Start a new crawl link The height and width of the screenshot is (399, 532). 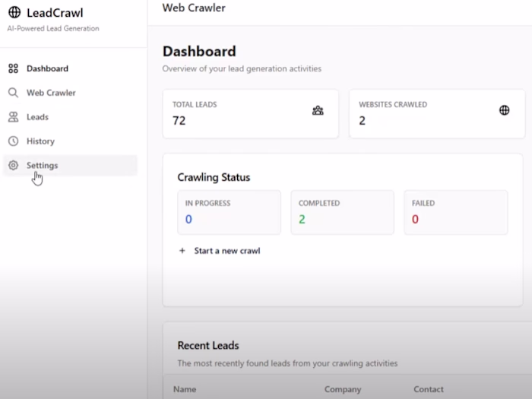pyautogui.click(x=226, y=251)
